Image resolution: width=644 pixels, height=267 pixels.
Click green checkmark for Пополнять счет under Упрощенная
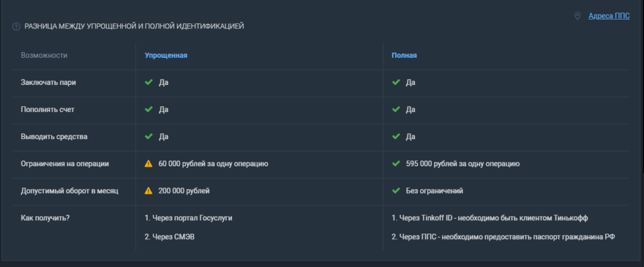148,110
